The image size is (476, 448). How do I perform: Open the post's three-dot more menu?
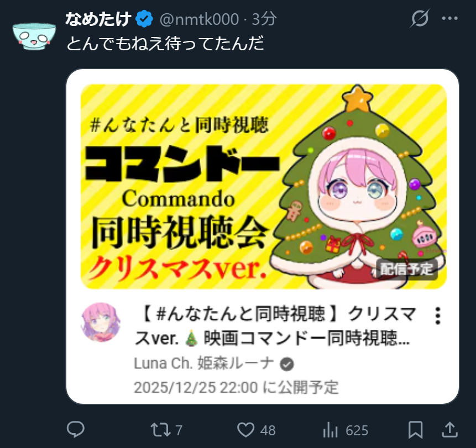(450, 18)
